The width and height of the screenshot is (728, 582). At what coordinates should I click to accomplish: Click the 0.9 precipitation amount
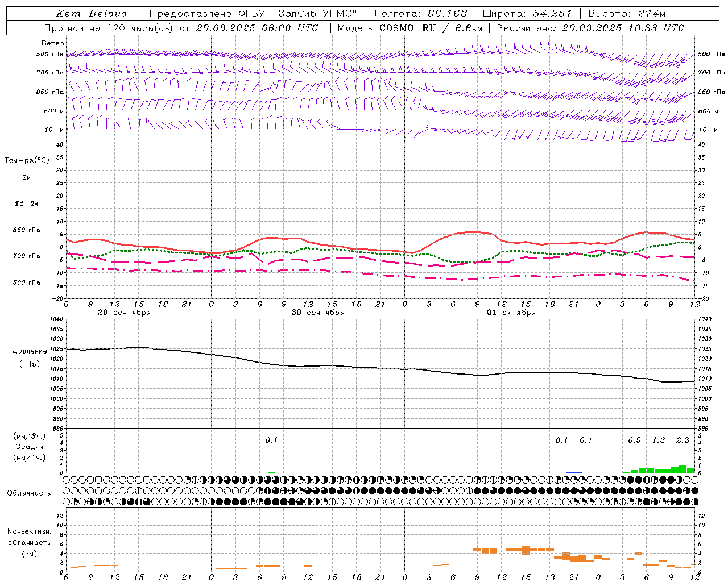pyautogui.click(x=634, y=440)
